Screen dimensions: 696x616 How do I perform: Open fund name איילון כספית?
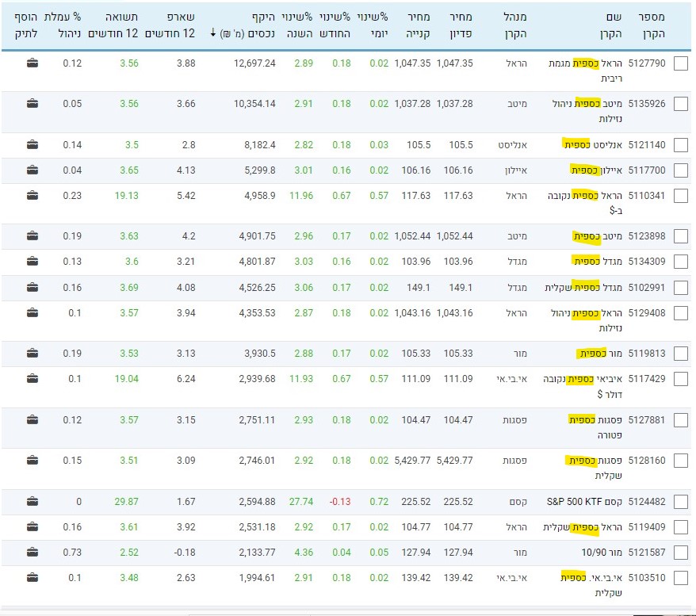[x=596, y=170]
